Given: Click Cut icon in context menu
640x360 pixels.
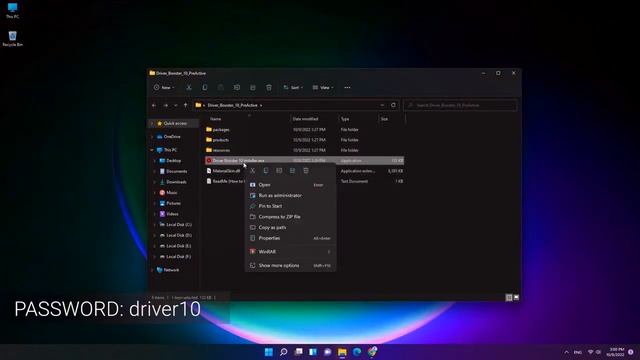Looking at the screenshot, I should (253, 171).
